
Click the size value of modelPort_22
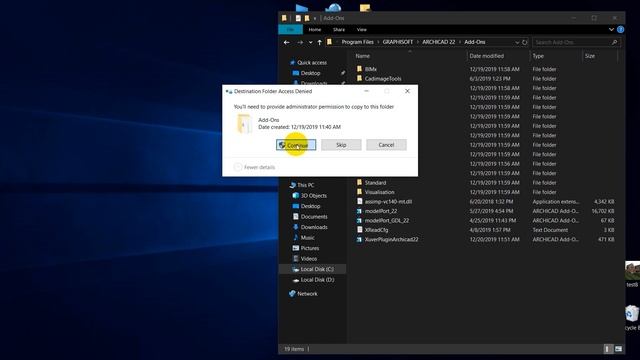(x=602, y=211)
